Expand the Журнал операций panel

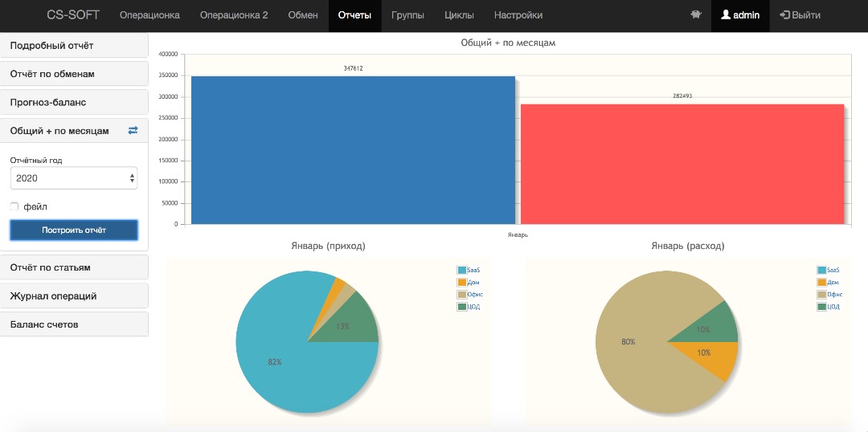(x=74, y=296)
